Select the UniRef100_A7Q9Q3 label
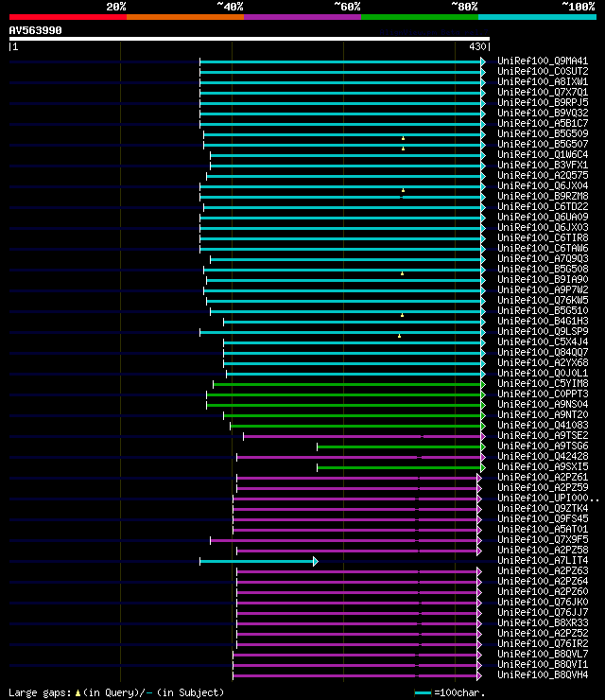Image resolution: width=605 pixels, height=700 pixels. 543,258
